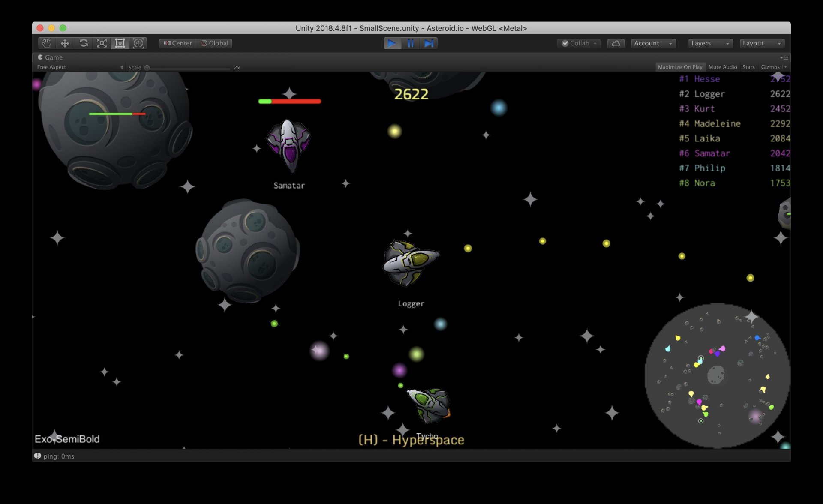The image size is (823, 504).
Task: Click the Step frame button
Action: click(429, 43)
